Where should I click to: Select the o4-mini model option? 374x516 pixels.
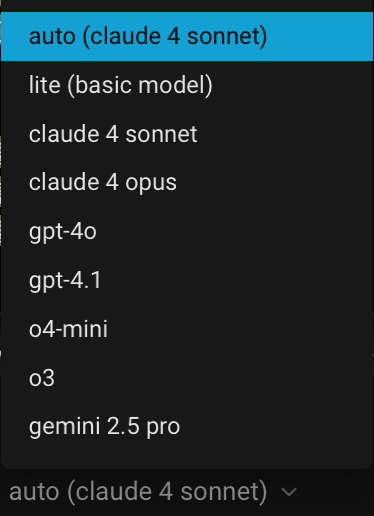(187, 329)
